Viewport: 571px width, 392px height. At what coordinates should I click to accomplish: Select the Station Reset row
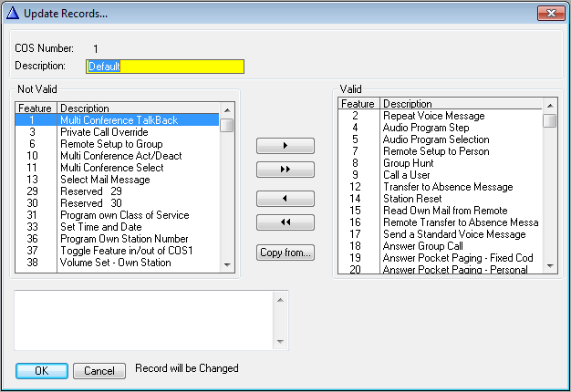click(441, 199)
